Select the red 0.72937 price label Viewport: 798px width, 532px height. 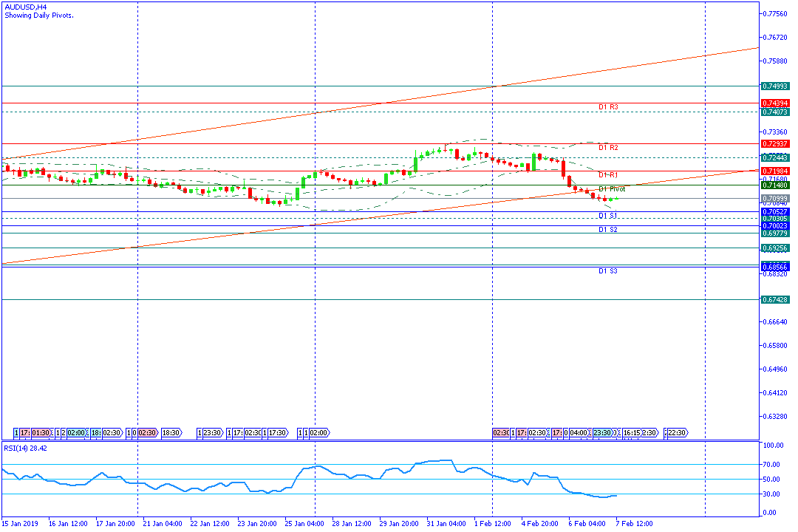[775, 143]
